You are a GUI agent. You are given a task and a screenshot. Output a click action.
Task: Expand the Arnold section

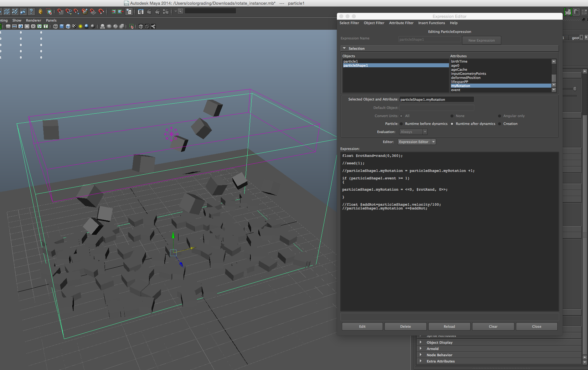pyautogui.click(x=420, y=349)
